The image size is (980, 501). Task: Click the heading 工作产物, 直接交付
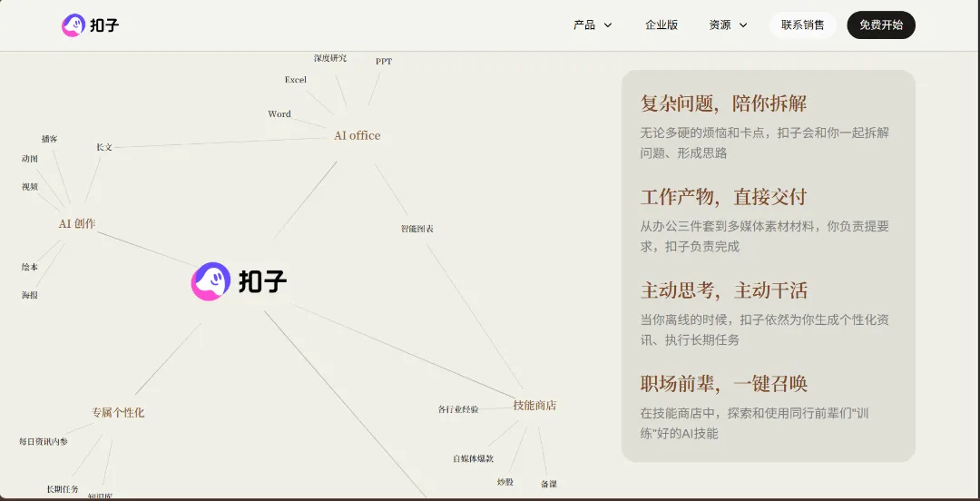coord(723,197)
